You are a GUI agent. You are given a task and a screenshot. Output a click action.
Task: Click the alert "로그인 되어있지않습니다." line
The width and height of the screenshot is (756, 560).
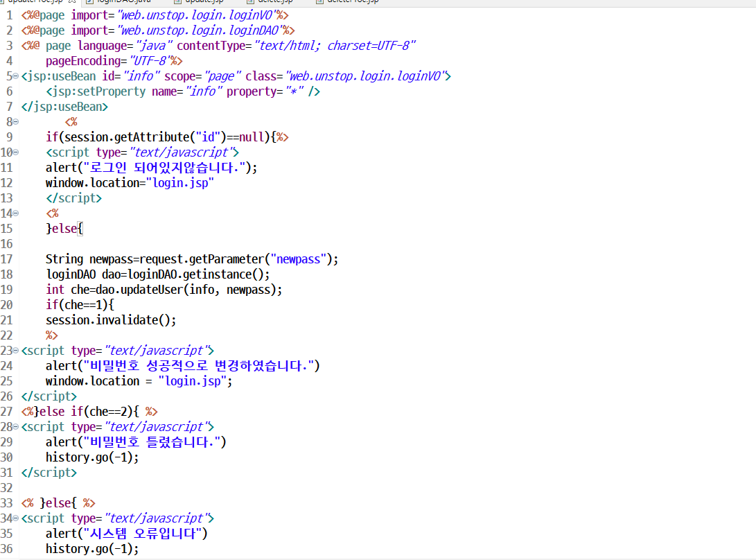point(151,168)
